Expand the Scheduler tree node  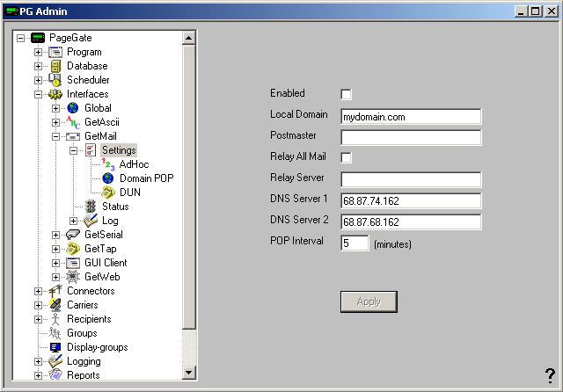click(38, 80)
